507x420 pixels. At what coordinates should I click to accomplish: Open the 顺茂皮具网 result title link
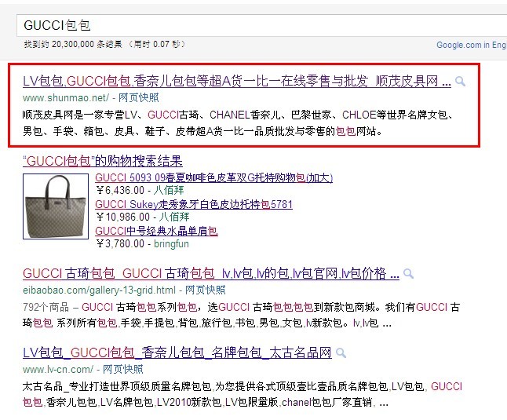point(237,81)
